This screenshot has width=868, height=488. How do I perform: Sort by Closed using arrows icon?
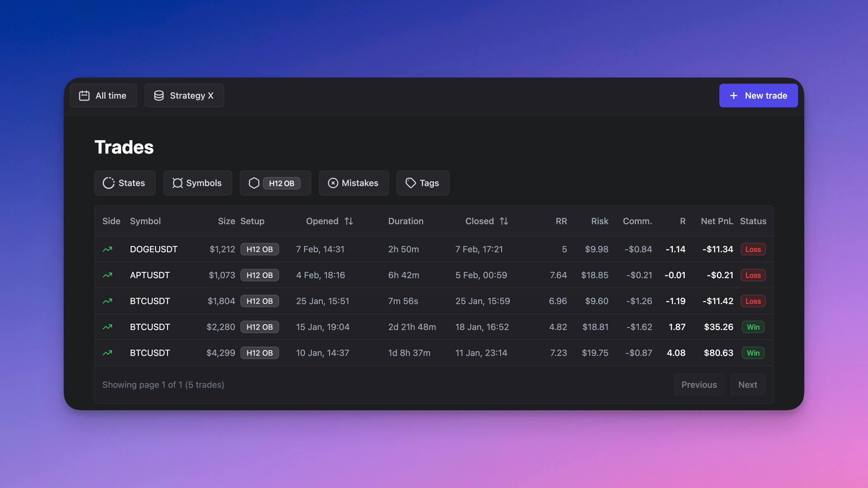coord(504,221)
